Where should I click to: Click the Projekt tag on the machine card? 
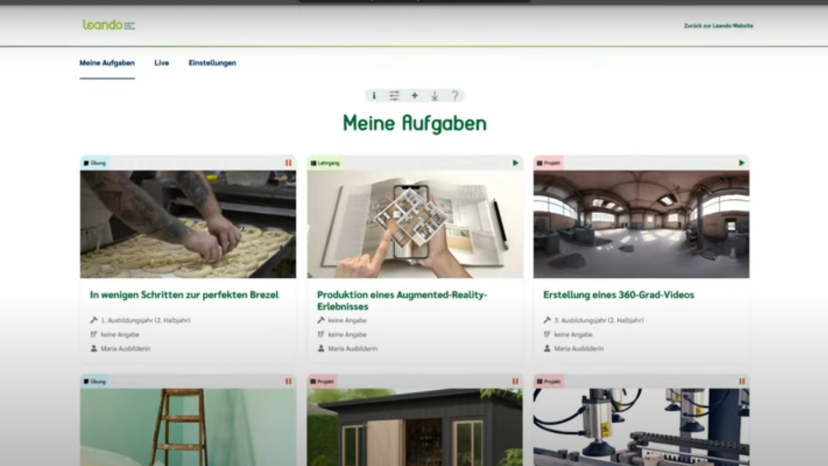tap(548, 381)
